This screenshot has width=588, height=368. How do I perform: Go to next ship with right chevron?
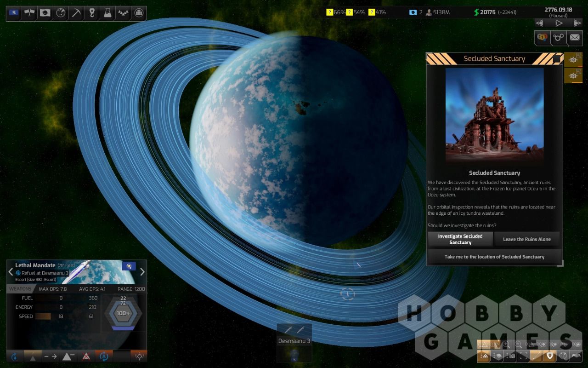pos(142,272)
